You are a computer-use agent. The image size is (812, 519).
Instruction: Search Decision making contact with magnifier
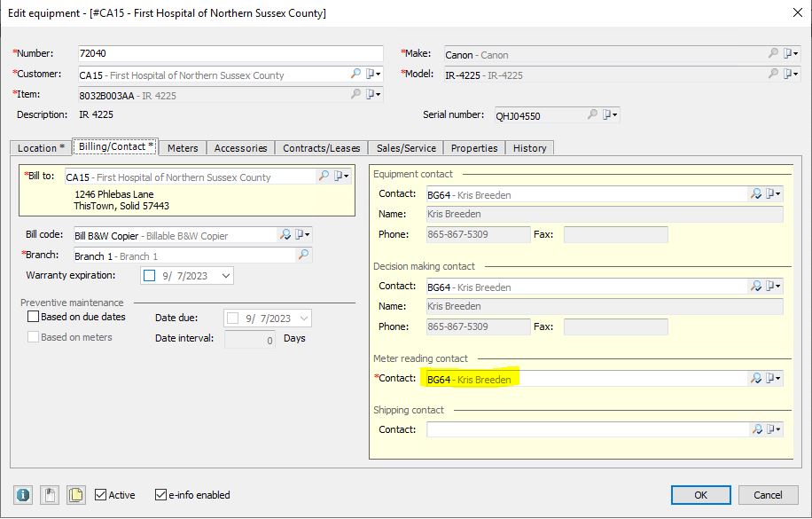(756, 286)
